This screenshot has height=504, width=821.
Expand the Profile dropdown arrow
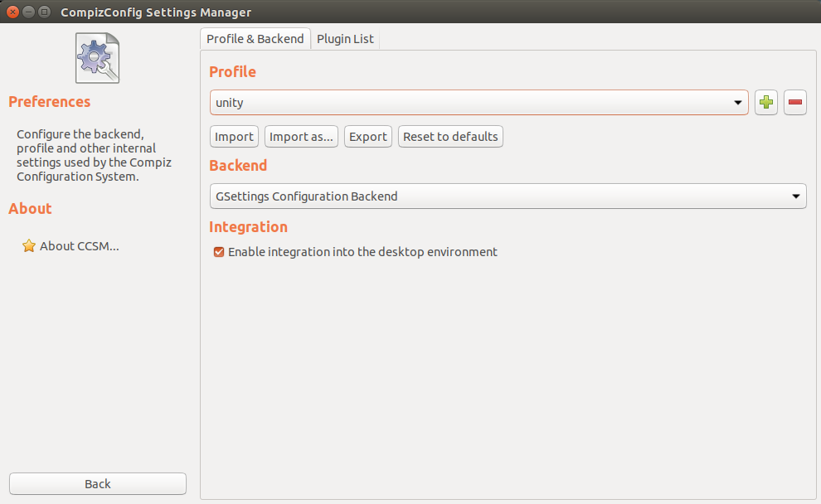click(x=738, y=103)
